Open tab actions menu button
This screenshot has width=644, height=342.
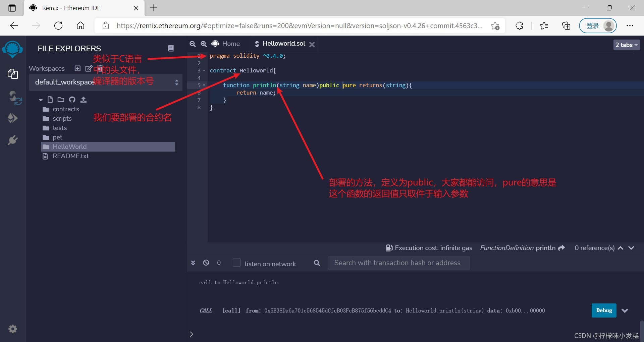[12, 8]
